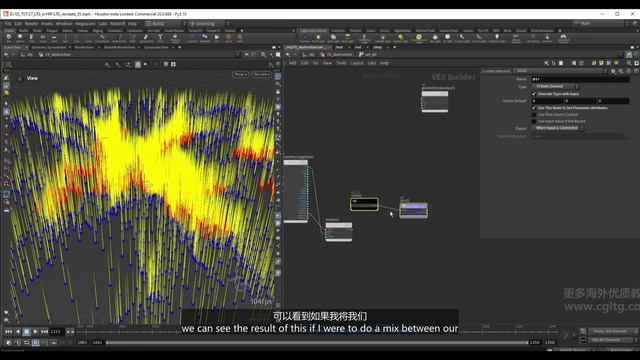Add a Point Light from the shelf
The height and width of the screenshot is (360, 640).
pos(318,38)
